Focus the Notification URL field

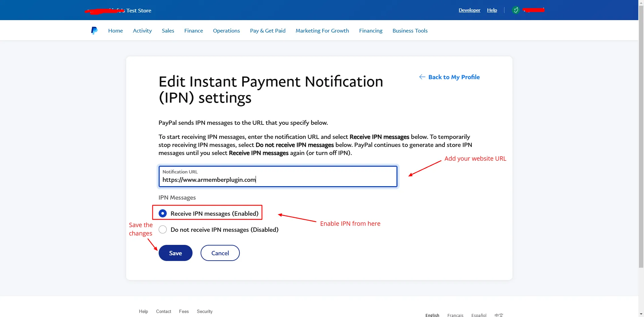point(278,176)
